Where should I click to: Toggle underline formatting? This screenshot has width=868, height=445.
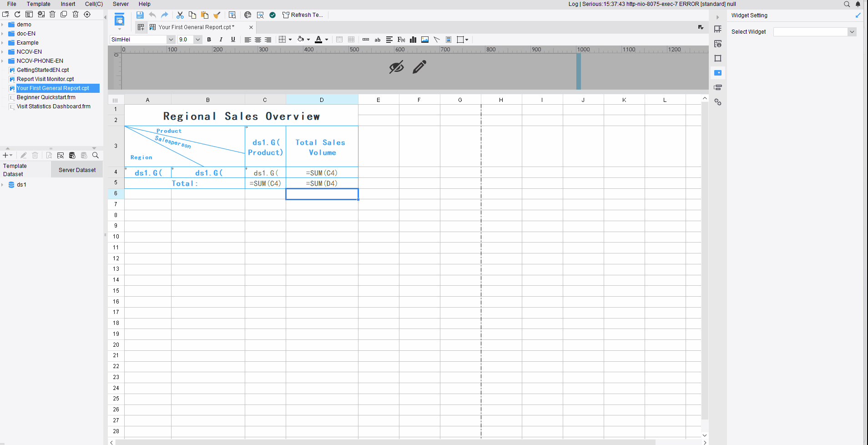click(x=233, y=40)
